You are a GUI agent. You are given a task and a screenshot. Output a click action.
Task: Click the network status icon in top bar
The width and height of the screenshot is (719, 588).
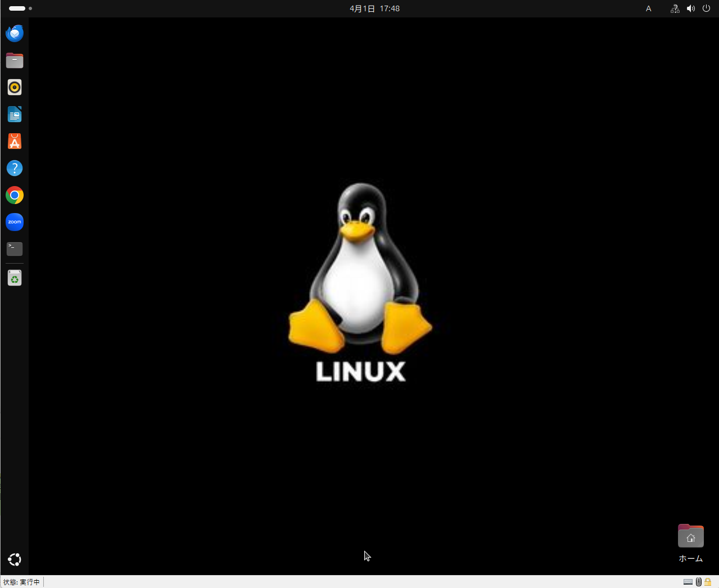coord(675,8)
